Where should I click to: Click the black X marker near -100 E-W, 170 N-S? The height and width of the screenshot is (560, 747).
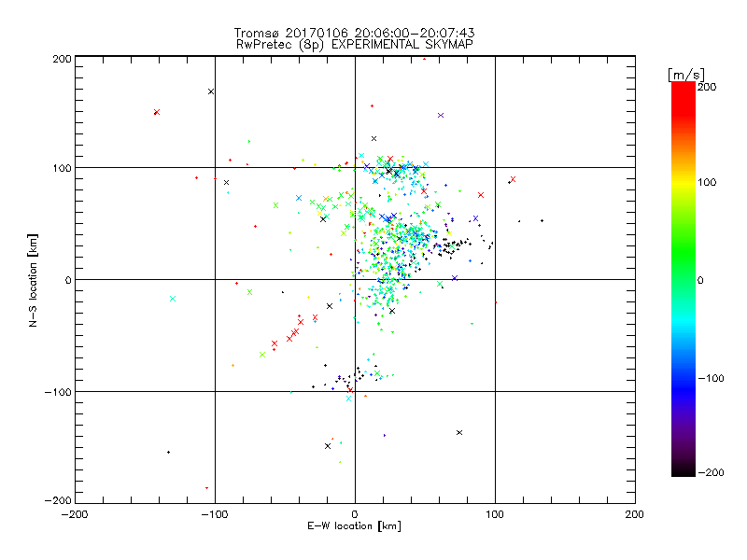click(x=211, y=91)
